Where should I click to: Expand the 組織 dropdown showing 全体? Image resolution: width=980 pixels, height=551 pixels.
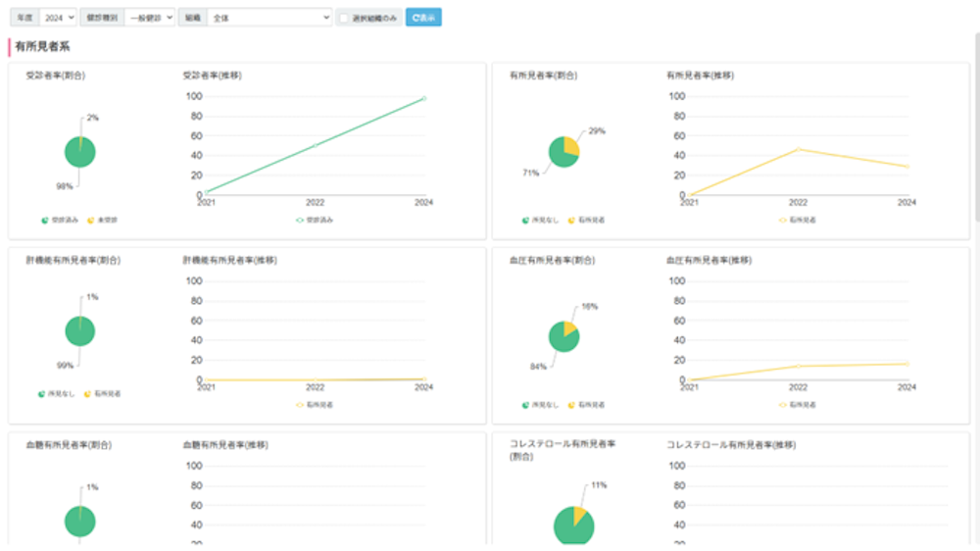coord(269,18)
